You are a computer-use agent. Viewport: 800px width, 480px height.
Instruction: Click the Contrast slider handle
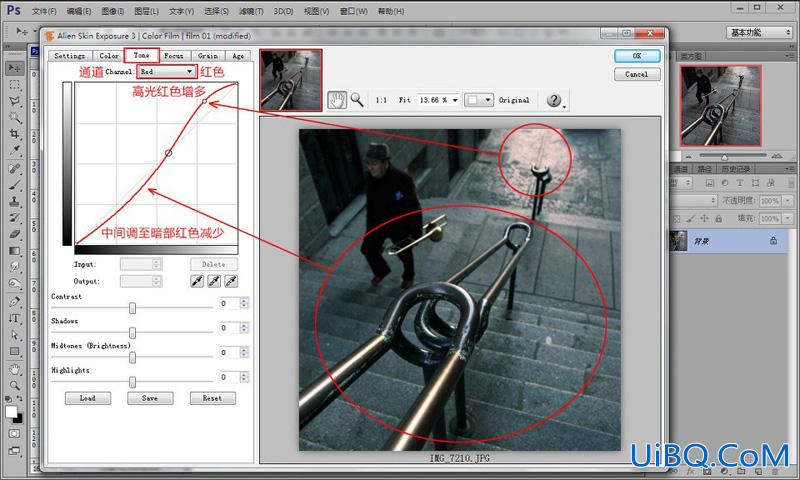click(x=132, y=308)
